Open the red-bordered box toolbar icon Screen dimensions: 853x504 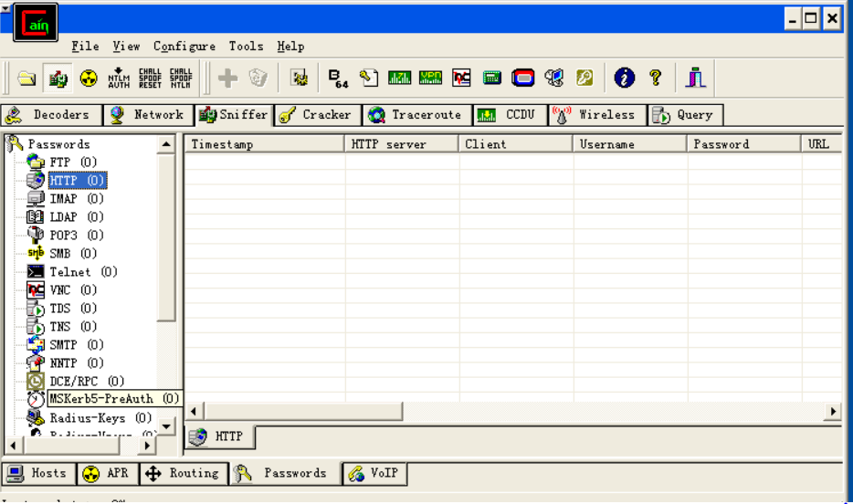(522, 79)
